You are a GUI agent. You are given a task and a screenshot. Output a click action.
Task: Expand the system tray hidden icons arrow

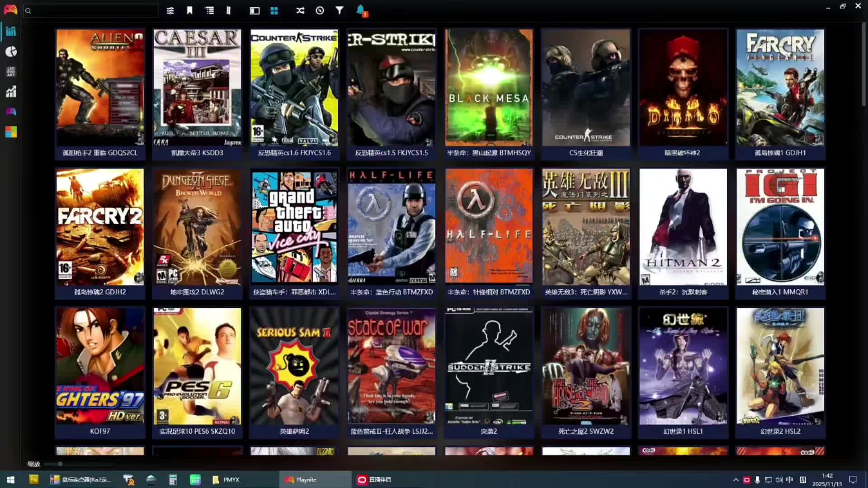[736, 480]
